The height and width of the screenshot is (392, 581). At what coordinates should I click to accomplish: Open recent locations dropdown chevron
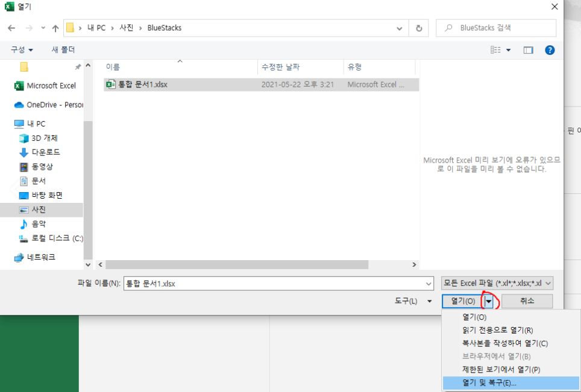click(x=43, y=28)
